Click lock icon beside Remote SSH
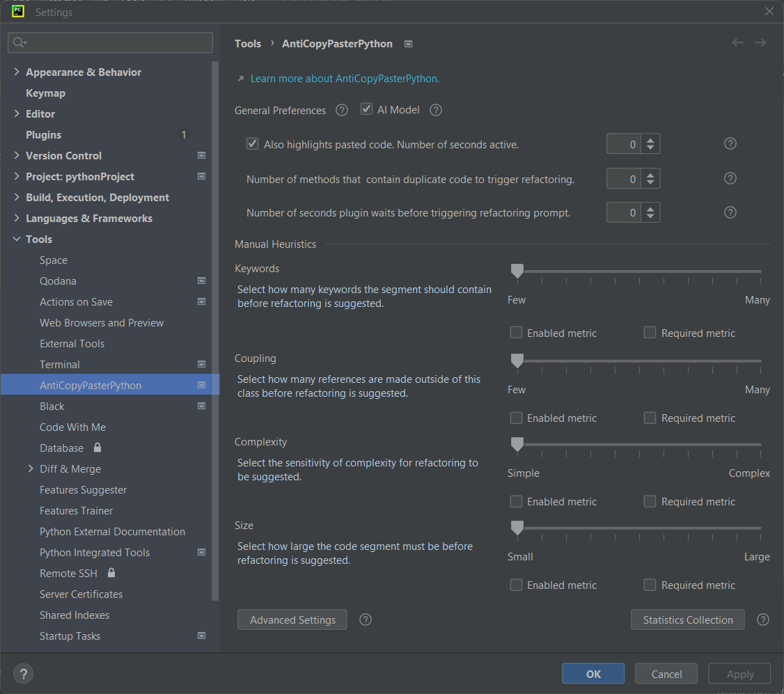This screenshot has width=784, height=694. pyautogui.click(x=111, y=573)
